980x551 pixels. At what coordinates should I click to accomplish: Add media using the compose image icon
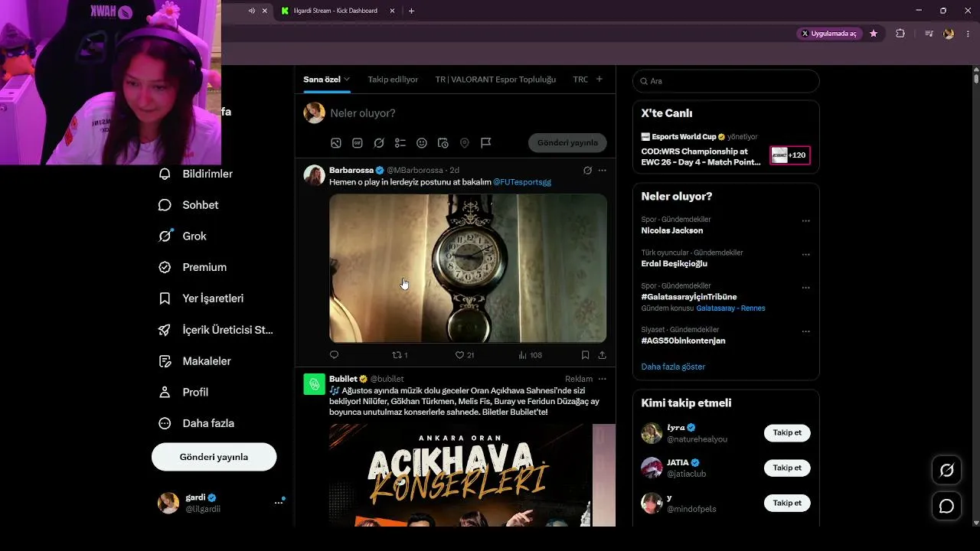[335, 143]
